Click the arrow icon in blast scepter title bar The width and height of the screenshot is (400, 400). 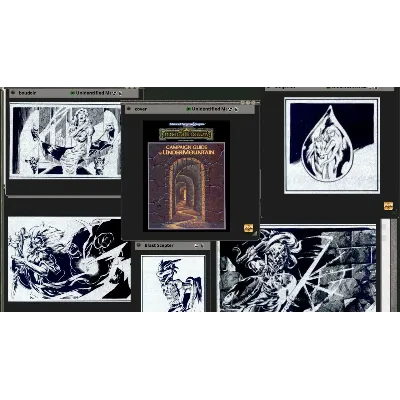click(202, 246)
